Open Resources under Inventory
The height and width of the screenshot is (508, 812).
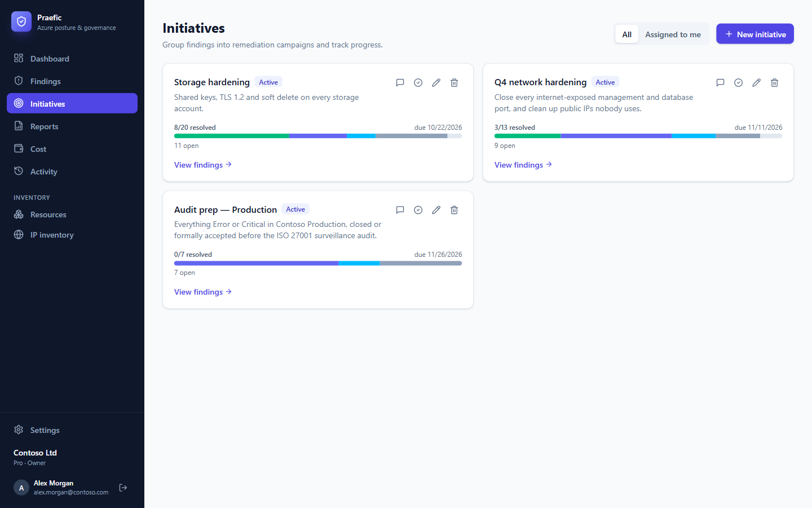(72, 214)
